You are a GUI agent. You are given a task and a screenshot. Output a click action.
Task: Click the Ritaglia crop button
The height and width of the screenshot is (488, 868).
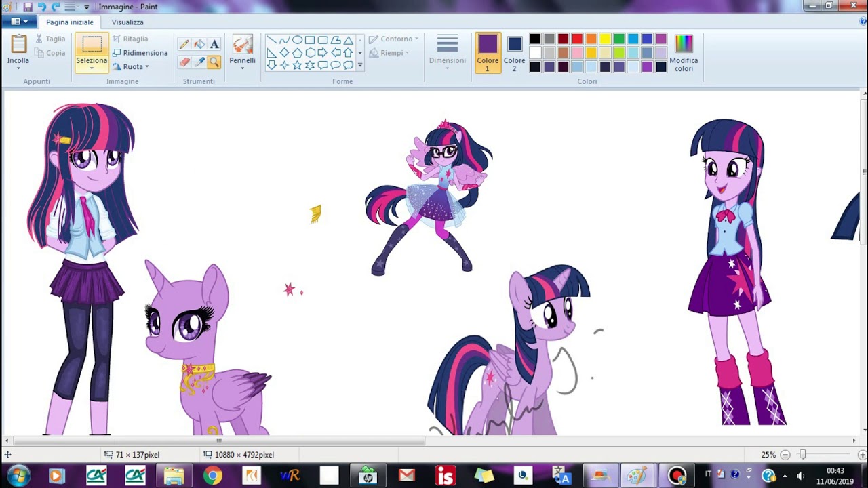point(130,39)
